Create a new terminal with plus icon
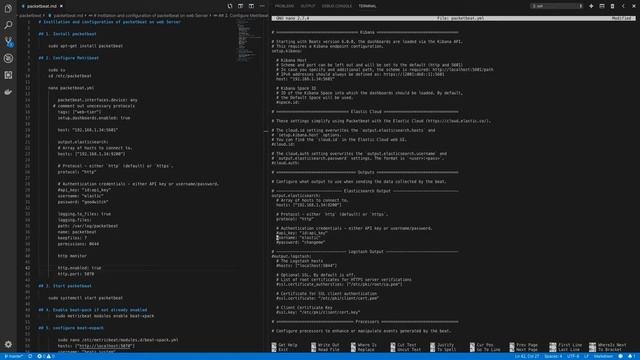This screenshot has width=640, height=360. pos(591,6)
